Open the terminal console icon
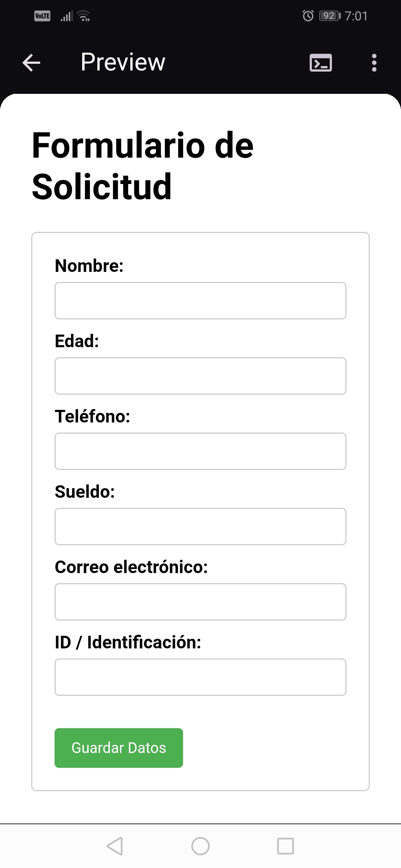Viewport: 401px width, 868px height. 320,62
